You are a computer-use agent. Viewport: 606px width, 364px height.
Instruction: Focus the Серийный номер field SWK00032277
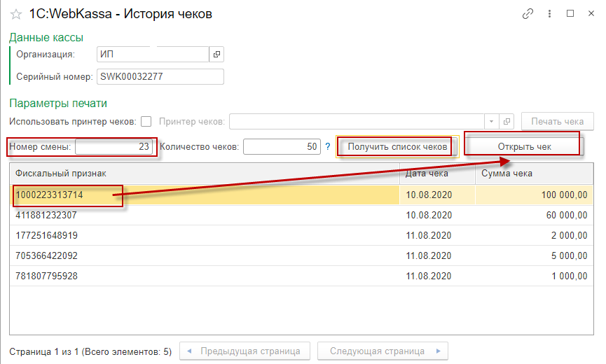(160, 76)
